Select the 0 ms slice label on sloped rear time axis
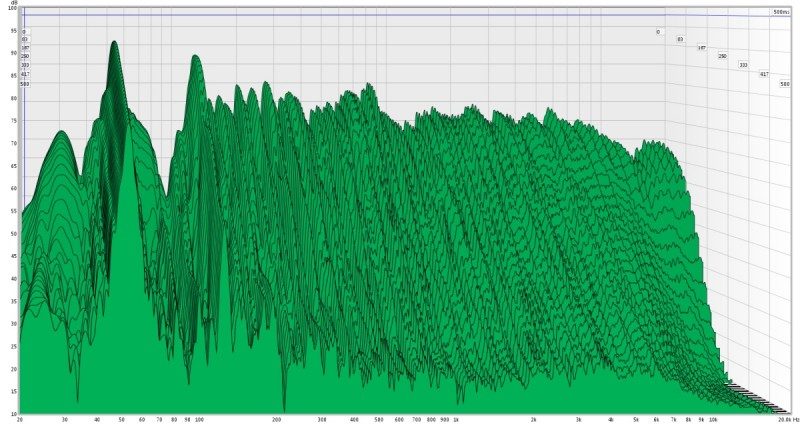 point(658,32)
